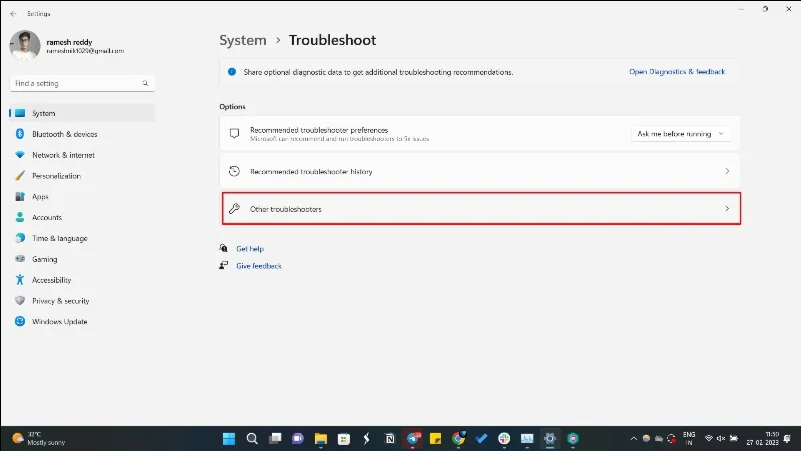Click the Windows Update sidebar icon
Image resolution: width=801 pixels, height=451 pixels.
click(x=20, y=321)
